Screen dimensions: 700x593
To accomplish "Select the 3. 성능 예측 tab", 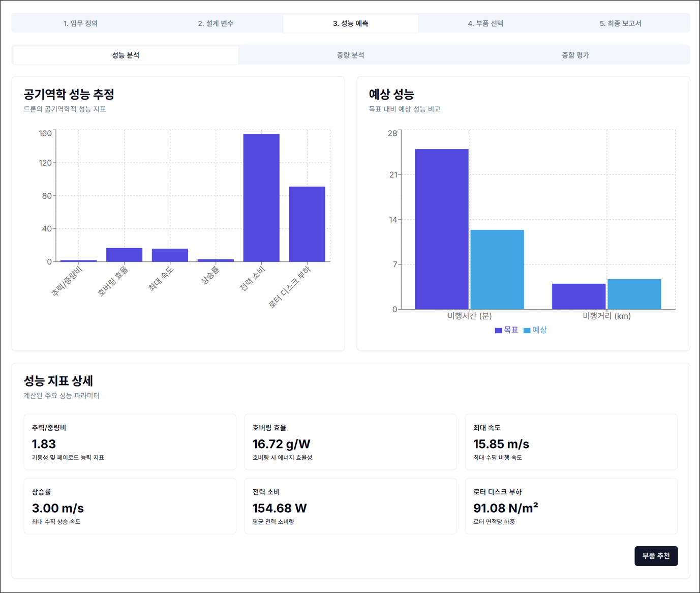I will tap(350, 23).
